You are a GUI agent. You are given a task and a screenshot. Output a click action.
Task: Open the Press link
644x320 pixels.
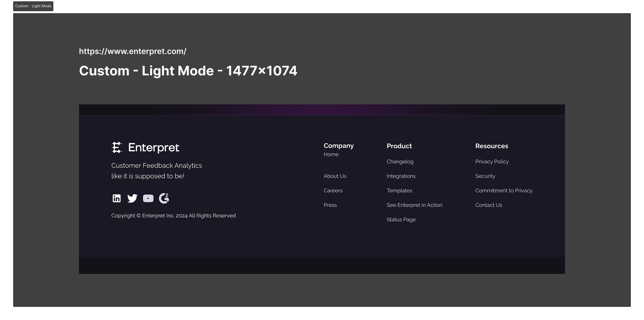tap(330, 205)
